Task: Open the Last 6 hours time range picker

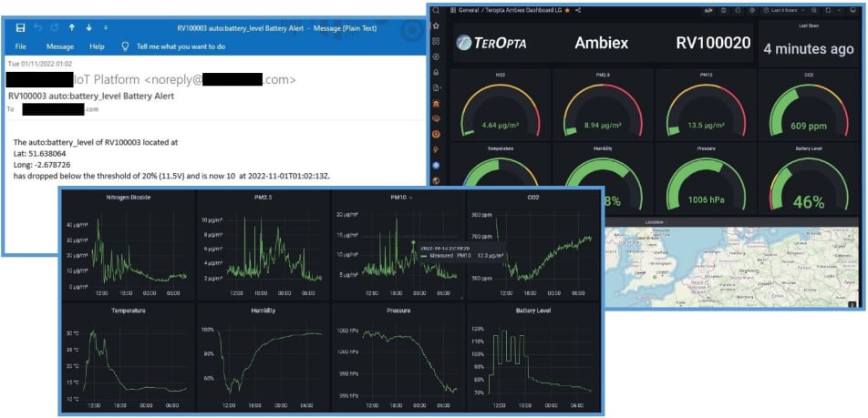Action: (x=782, y=11)
